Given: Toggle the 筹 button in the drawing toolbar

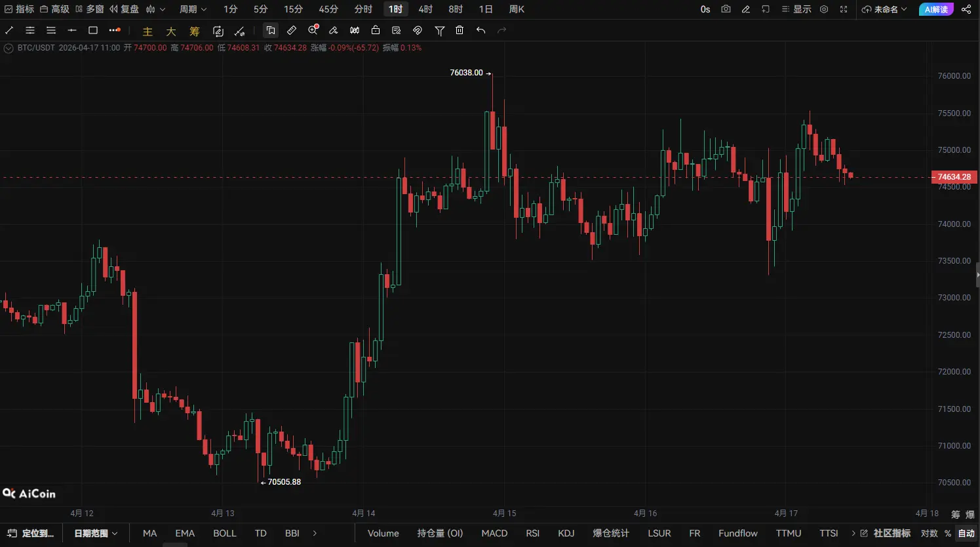Looking at the screenshot, I should click(195, 31).
